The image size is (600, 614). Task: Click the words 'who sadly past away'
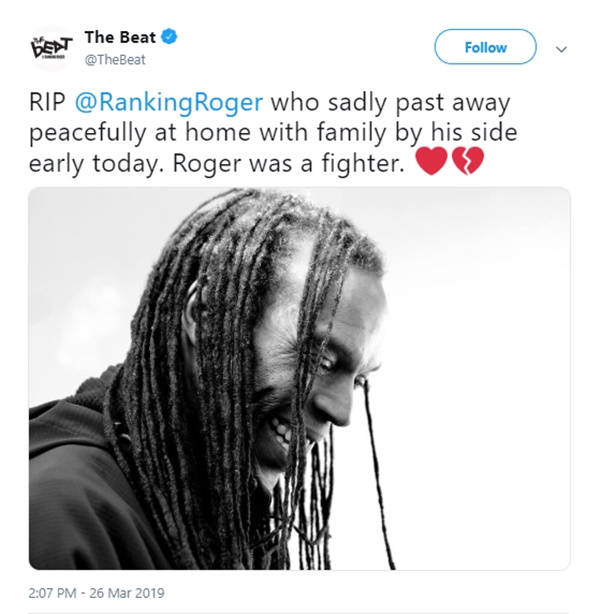pyautogui.click(x=390, y=103)
